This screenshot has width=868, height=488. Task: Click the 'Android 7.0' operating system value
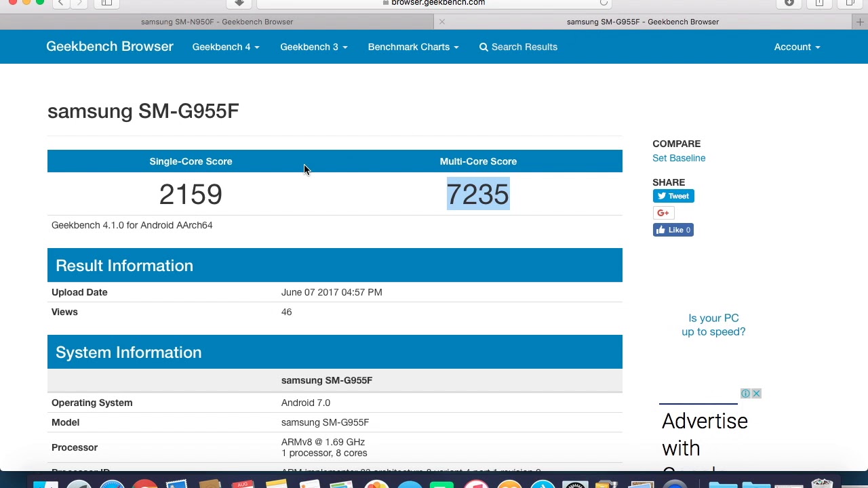(x=306, y=403)
